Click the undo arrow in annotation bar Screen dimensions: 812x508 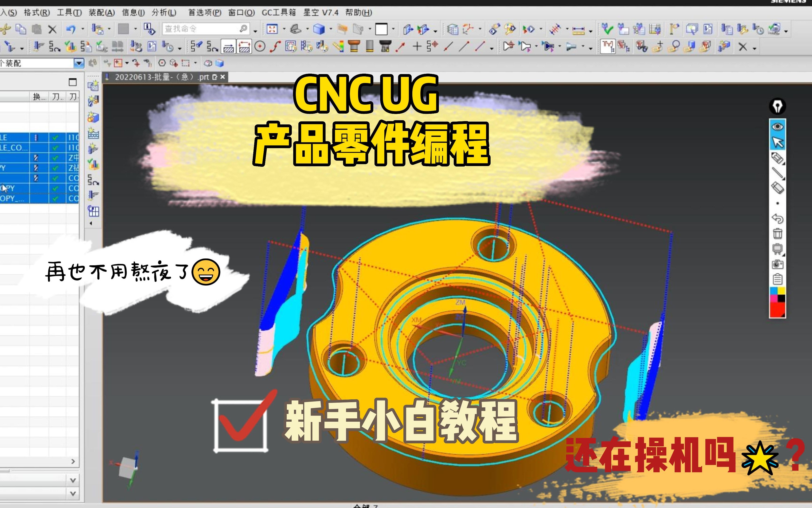point(777,218)
